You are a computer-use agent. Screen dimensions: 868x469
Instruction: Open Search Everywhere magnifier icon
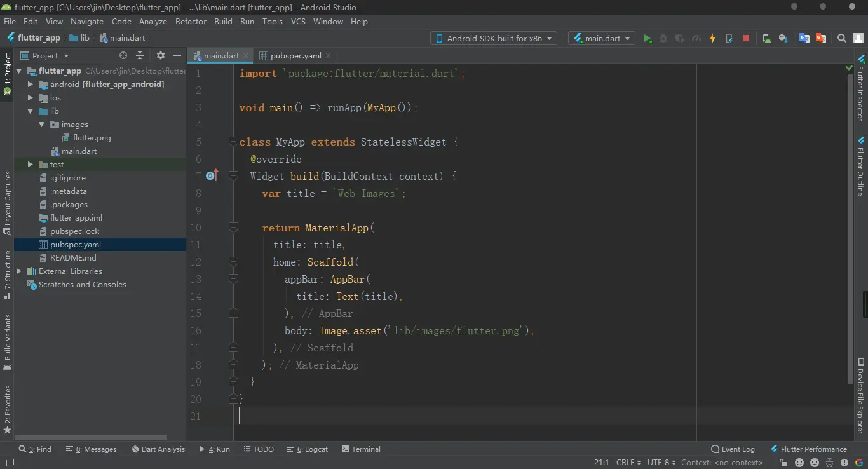pos(842,38)
